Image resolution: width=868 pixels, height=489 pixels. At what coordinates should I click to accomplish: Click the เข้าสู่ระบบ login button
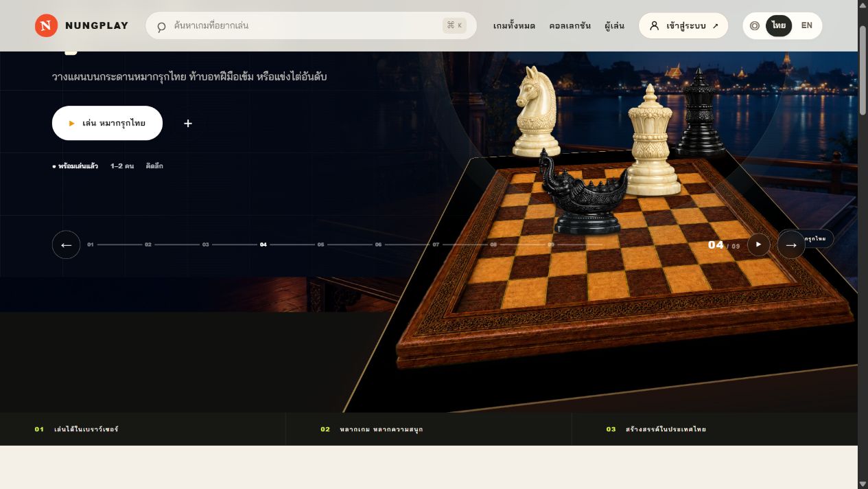[x=683, y=25]
